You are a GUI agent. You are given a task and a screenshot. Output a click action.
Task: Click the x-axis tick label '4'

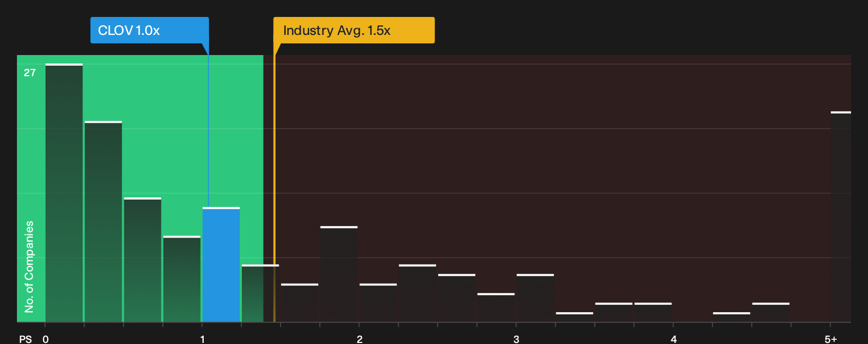pyautogui.click(x=673, y=339)
